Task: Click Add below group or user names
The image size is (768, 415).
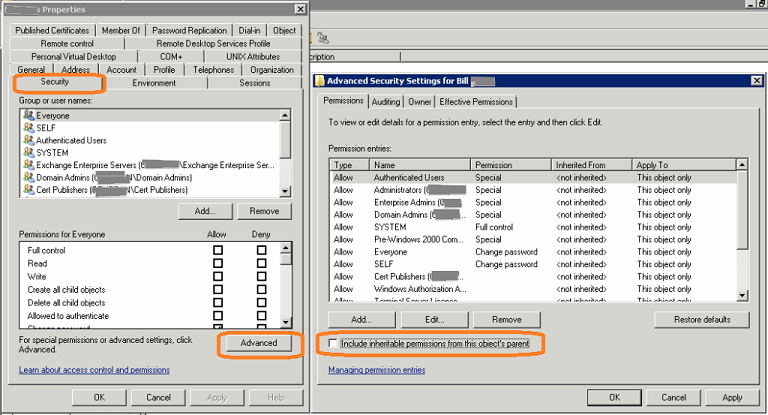Action: point(205,211)
